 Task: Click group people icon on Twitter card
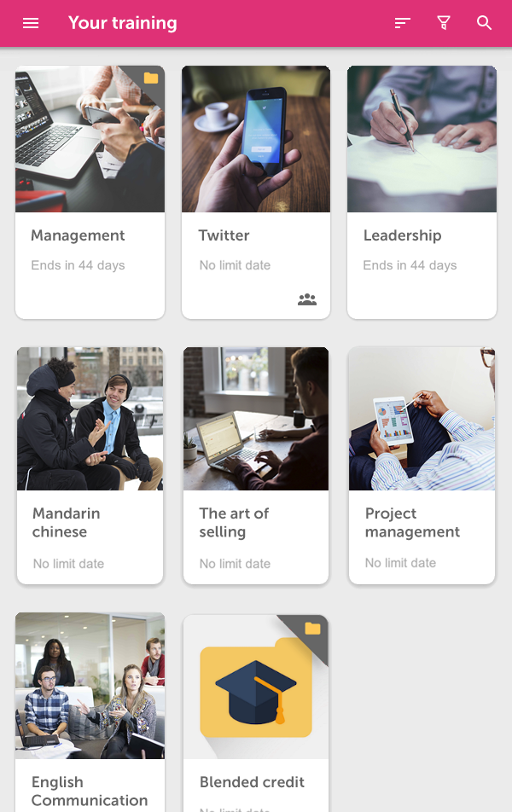tap(307, 299)
